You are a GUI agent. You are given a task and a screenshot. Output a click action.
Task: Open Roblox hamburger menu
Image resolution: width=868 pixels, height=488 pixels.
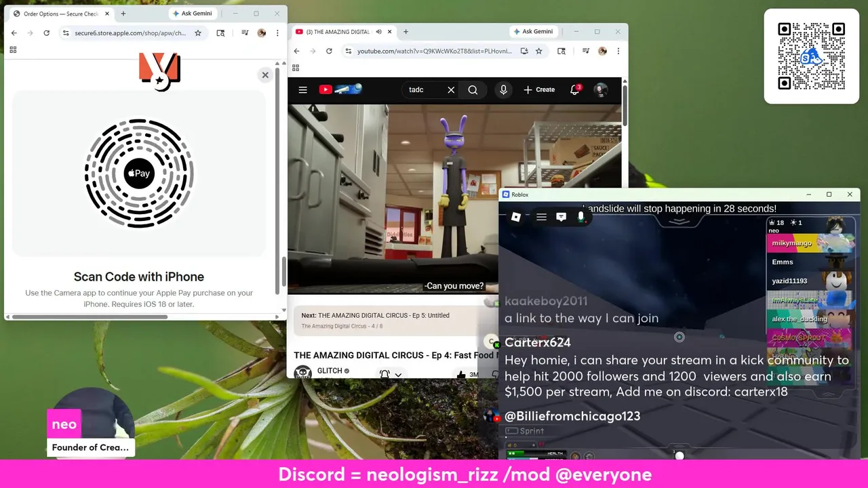(x=541, y=217)
